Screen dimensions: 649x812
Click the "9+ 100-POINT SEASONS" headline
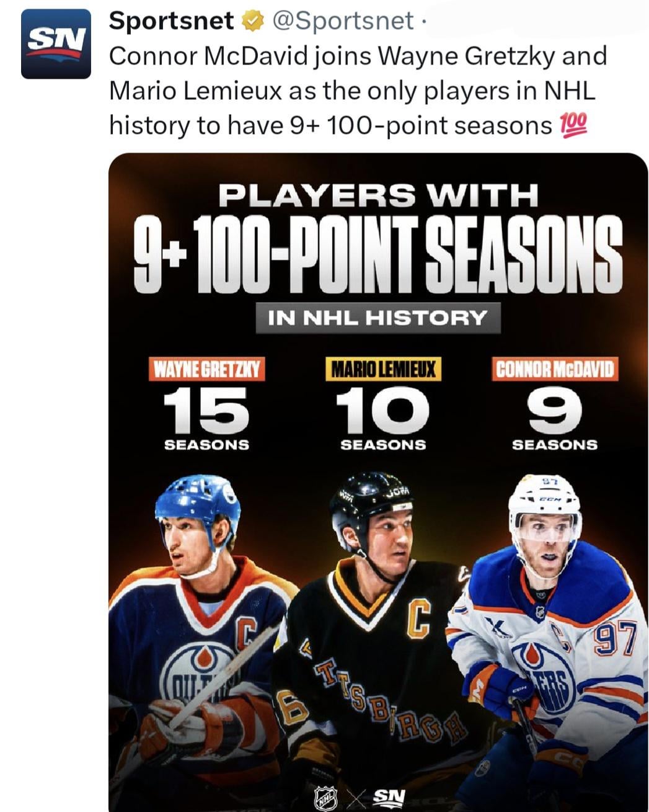pyautogui.click(x=378, y=254)
